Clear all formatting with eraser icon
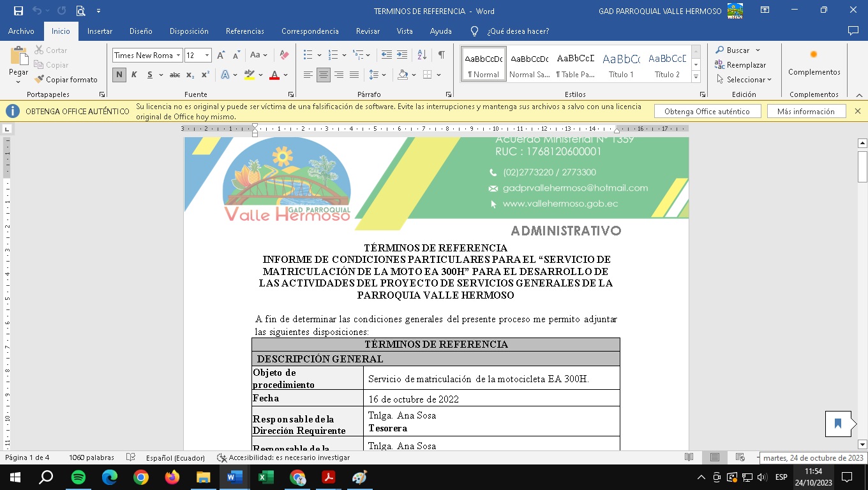868x490 pixels. coord(285,56)
